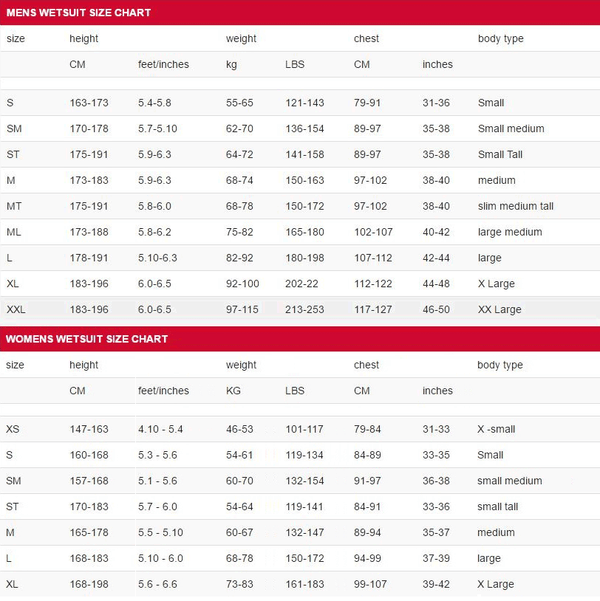The width and height of the screenshot is (600, 601).
Task: Click mens feet/inches value "5.8-6.0"
Action: pos(155,207)
